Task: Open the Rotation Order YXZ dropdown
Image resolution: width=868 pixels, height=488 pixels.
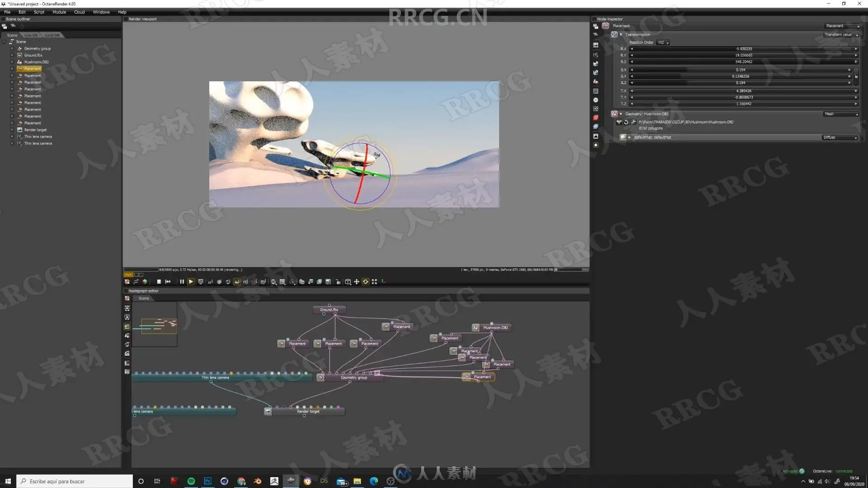Action: click(x=663, y=42)
